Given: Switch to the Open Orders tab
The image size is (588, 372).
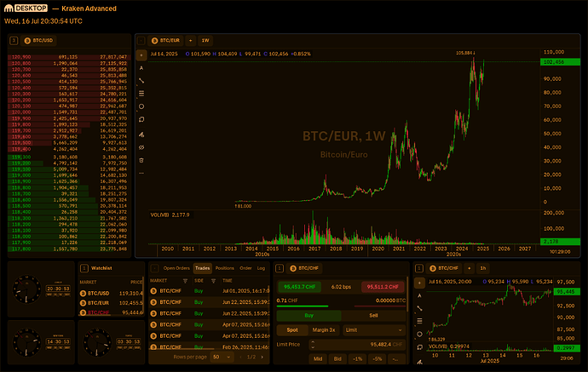Looking at the screenshot, I should tap(176, 268).
